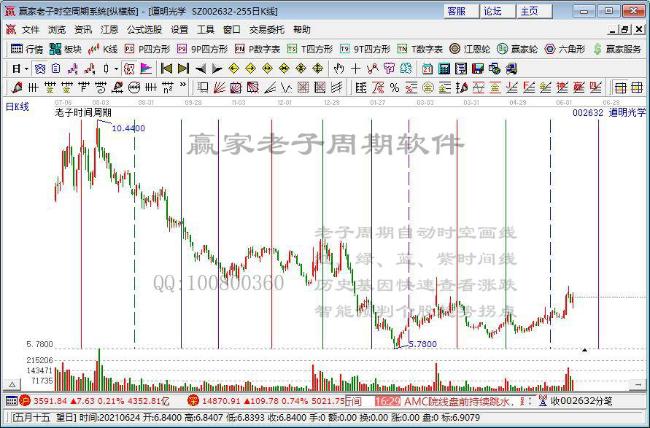The image size is (650, 428).
Task: Click the black right arrow icon
Action: click(217, 69)
